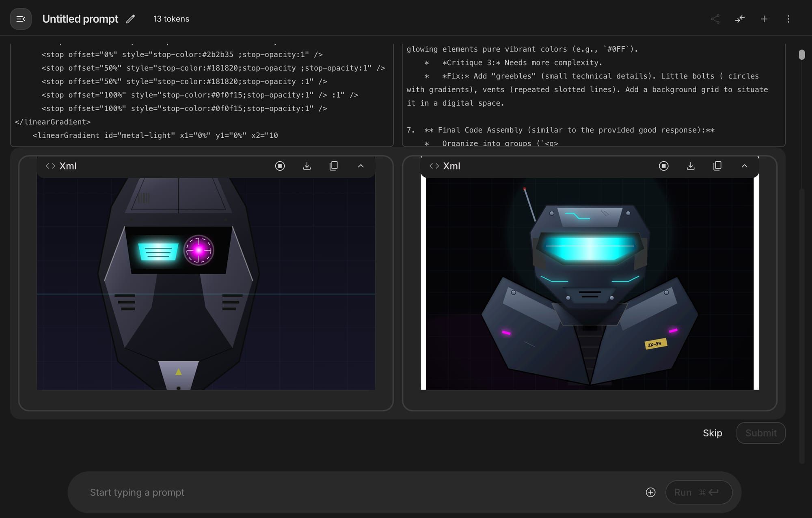The height and width of the screenshot is (518, 812).
Task: Download the right Xml output
Action: click(x=691, y=166)
